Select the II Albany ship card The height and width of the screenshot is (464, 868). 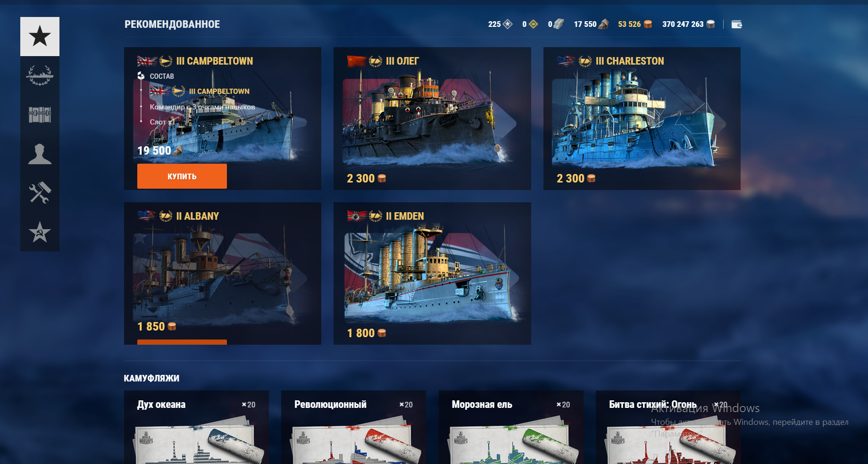(223, 273)
